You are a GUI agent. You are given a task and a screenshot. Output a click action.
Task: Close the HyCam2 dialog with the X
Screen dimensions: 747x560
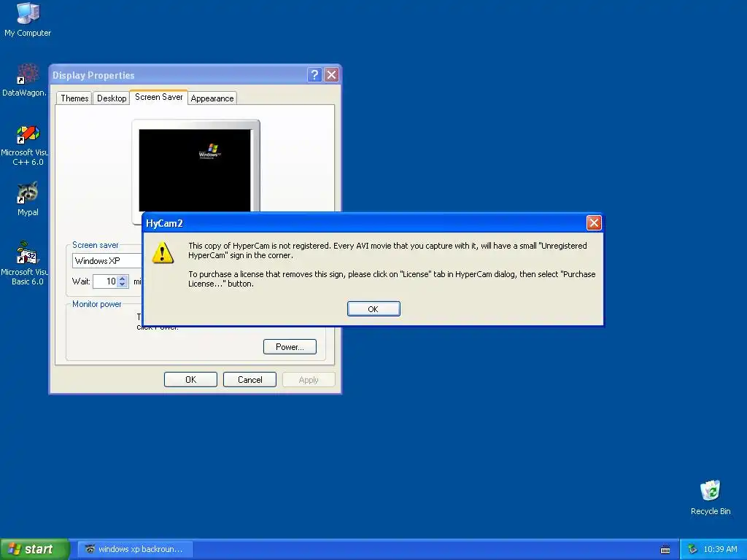click(x=594, y=222)
